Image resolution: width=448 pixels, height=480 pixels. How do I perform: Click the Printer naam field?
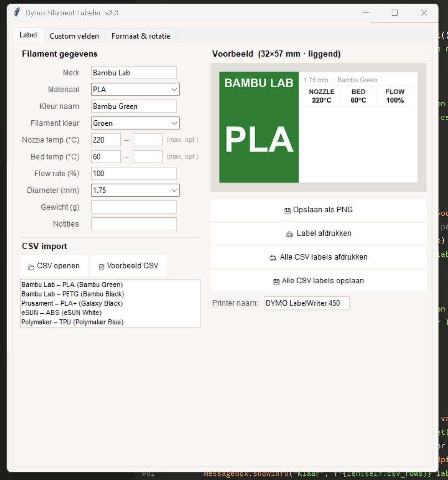point(307,303)
